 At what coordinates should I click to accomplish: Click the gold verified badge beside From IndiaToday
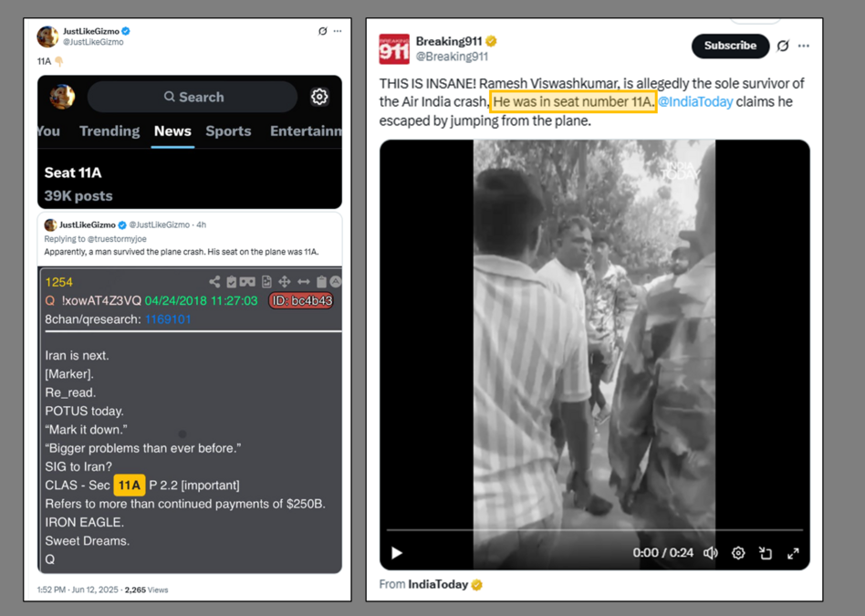pyautogui.click(x=476, y=585)
